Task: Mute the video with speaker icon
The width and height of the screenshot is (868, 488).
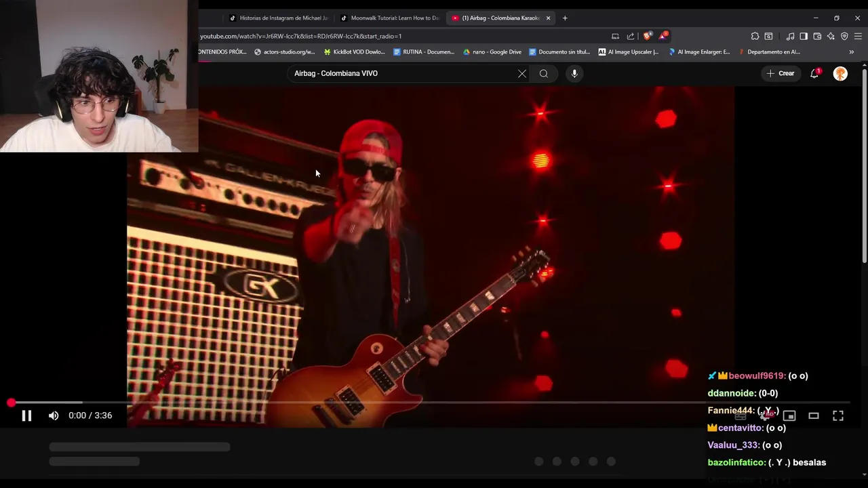Action: point(54,415)
